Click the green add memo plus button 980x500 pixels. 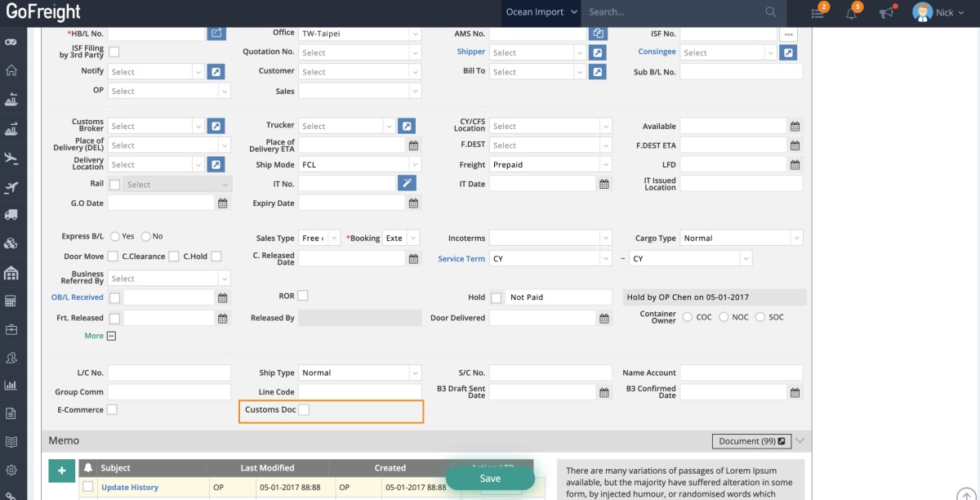(x=61, y=471)
